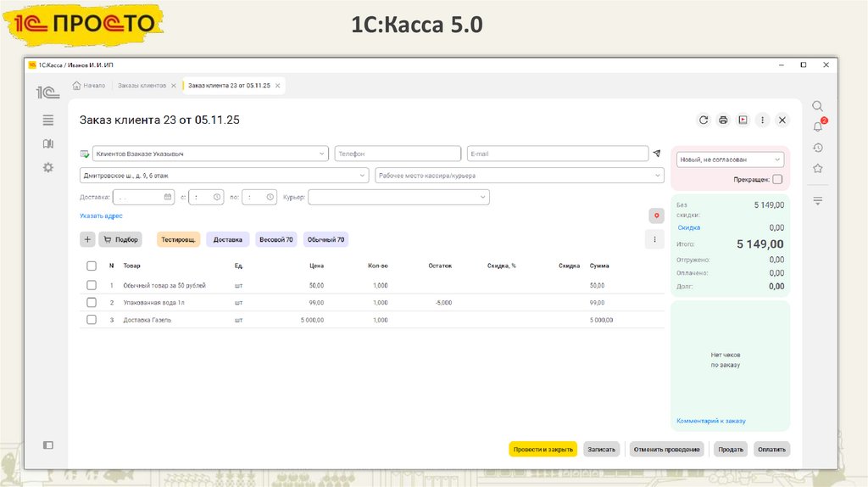Screen dimensions: 868x487
Task: Close the 'Заказ клиента 23 от 05.11.25' tab
Action: [278, 86]
